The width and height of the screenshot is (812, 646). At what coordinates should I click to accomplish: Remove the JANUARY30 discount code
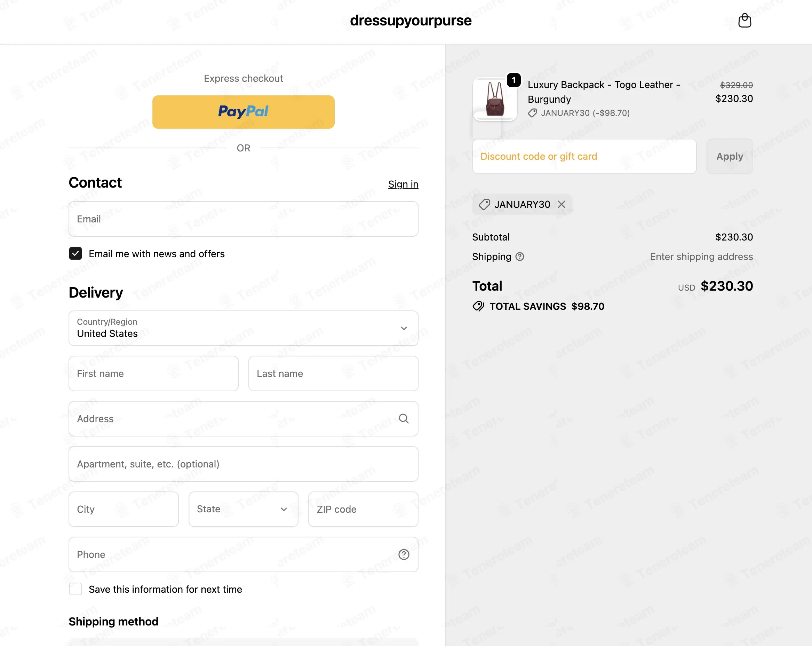pos(562,204)
